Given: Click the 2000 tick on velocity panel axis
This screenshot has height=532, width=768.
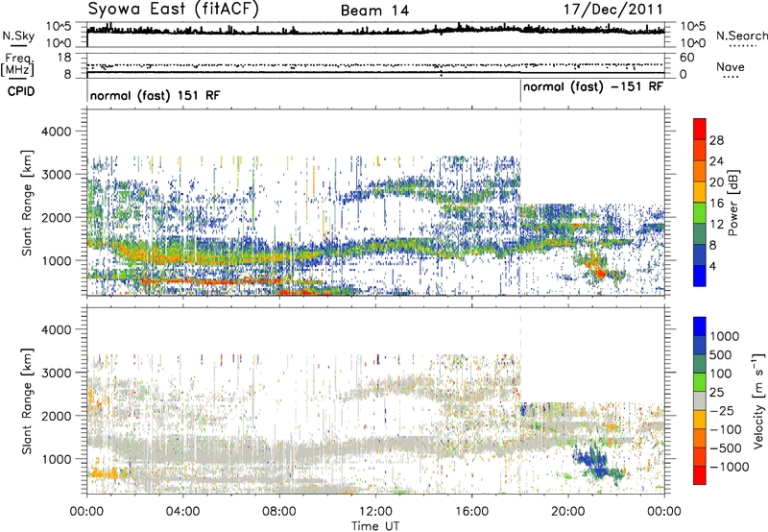Looking at the screenshot, I should 56,416.
